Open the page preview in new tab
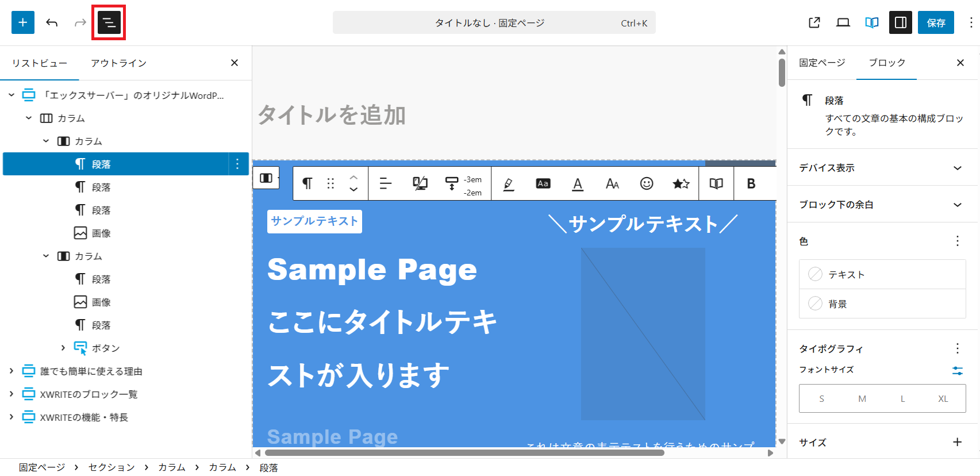980x476 pixels. (x=814, y=22)
